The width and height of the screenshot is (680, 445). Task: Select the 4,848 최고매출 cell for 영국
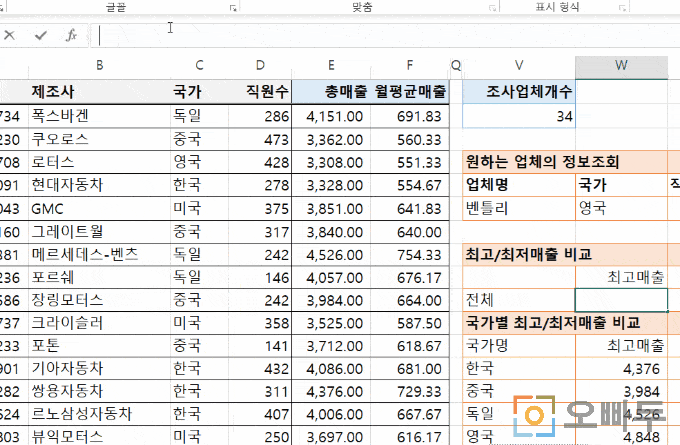(621, 436)
